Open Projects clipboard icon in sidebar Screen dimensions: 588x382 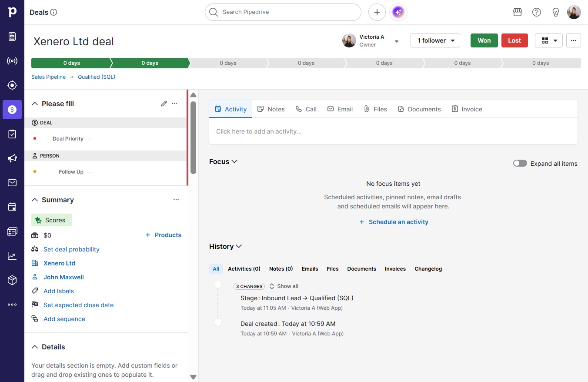12,134
